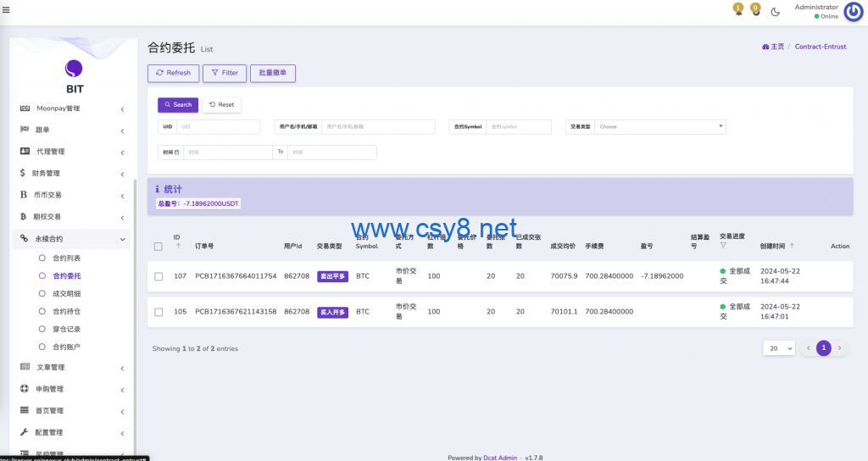Click the Refresh button
This screenshot has height=461, width=868.
(173, 73)
